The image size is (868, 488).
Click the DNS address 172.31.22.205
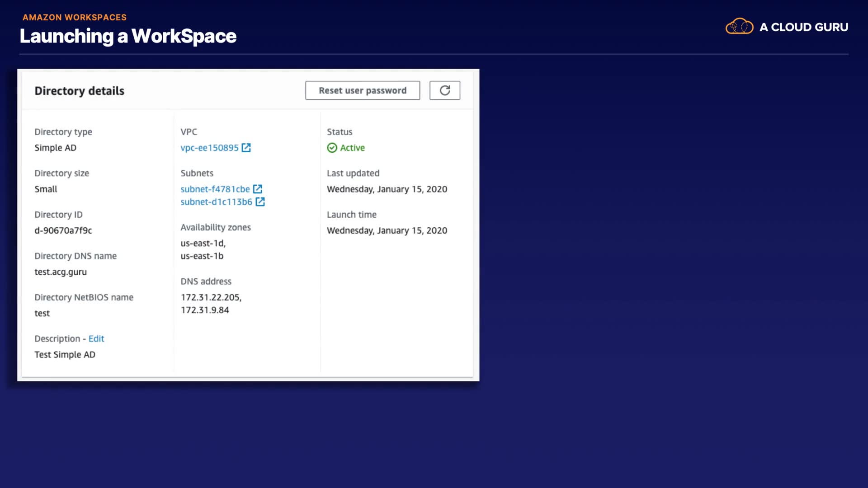[211, 297]
